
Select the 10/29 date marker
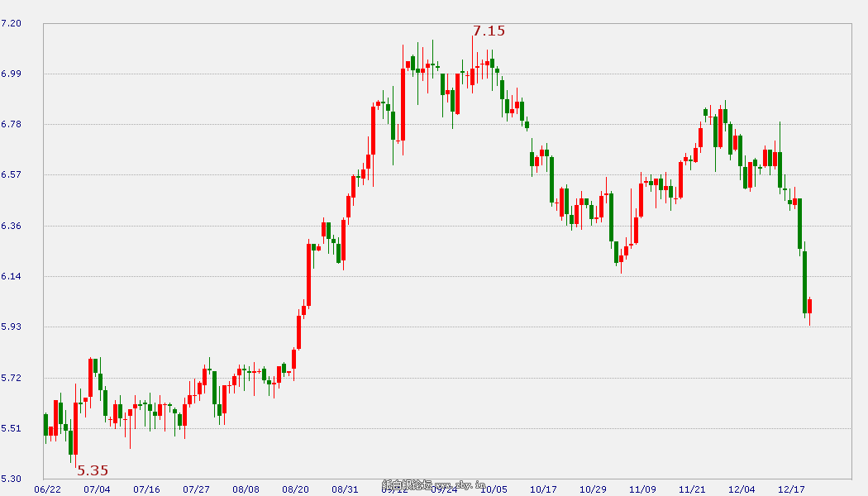pos(593,489)
